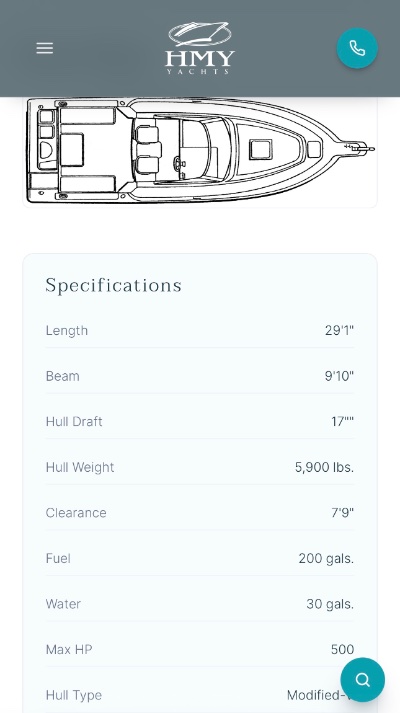Image resolution: width=400 pixels, height=713 pixels.
Task: Click the Hull Draft label
Action: coord(74,422)
